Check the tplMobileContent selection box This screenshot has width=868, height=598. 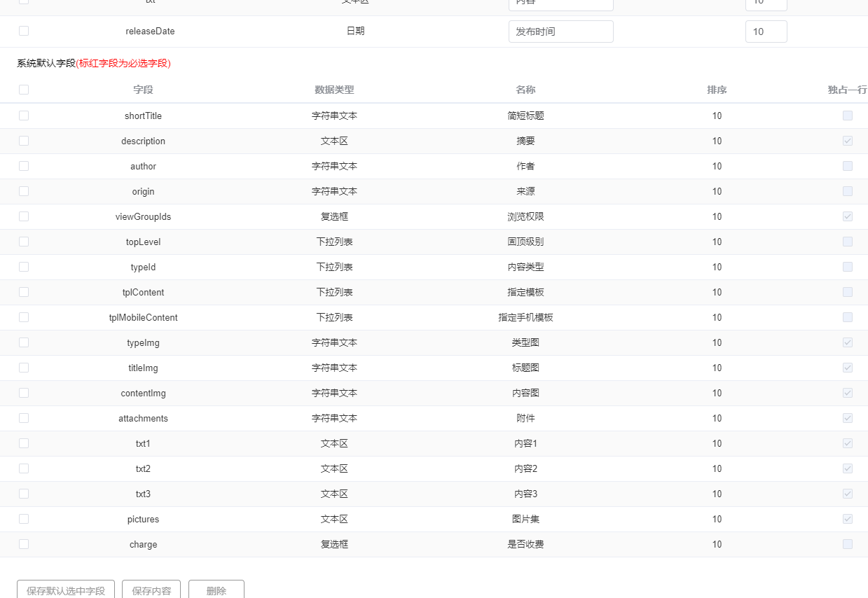click(24, 317)
